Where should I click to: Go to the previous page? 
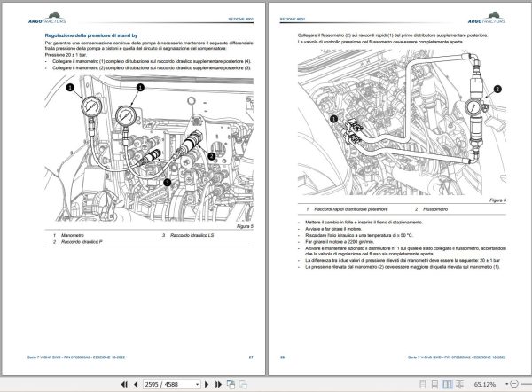click(x=136, y=385)
